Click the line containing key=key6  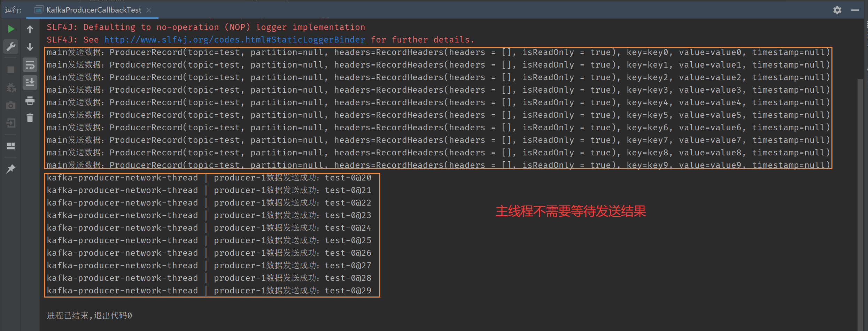point(438,128)
